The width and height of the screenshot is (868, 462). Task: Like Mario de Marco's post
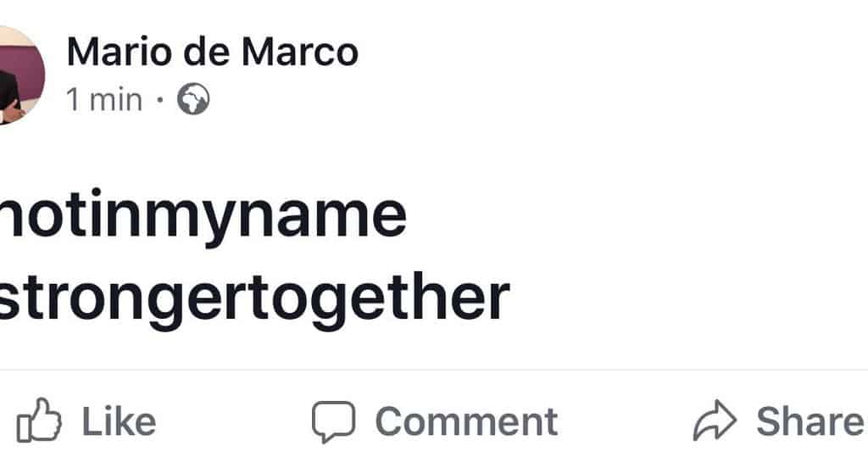[86, 421]
